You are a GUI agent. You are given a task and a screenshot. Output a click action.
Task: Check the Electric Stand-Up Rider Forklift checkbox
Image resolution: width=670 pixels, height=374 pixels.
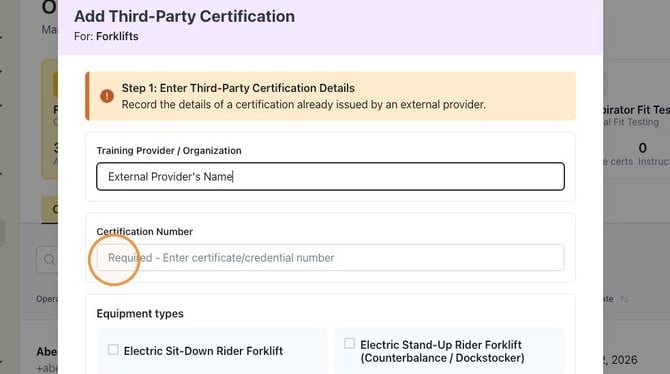tap(350, 344)
